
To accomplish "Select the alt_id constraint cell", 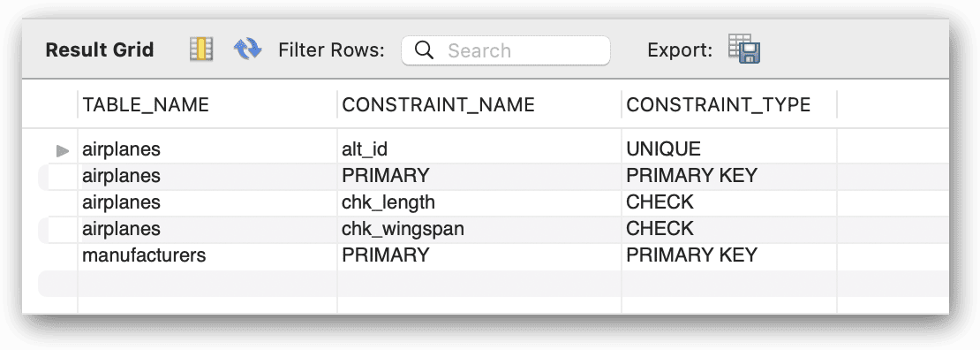I will click(479, 149).
